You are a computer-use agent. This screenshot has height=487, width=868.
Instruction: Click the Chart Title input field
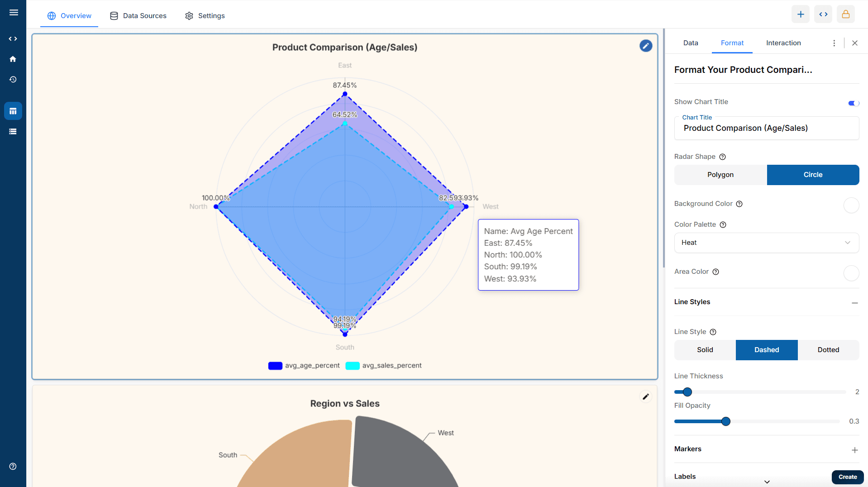(767, 128)
